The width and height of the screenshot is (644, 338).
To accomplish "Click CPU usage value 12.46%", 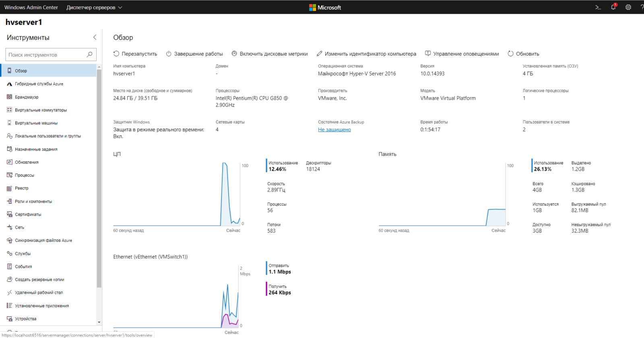I will [x=277, y=169].
